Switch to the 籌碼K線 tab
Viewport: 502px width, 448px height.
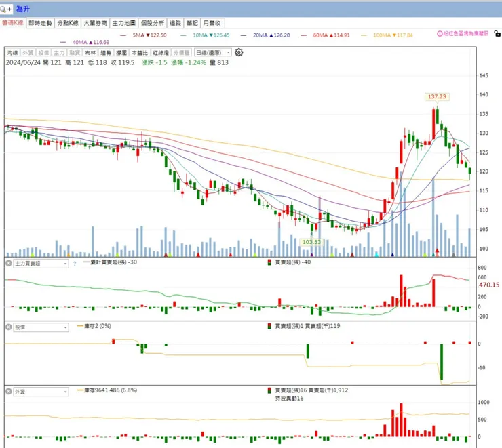13,22
